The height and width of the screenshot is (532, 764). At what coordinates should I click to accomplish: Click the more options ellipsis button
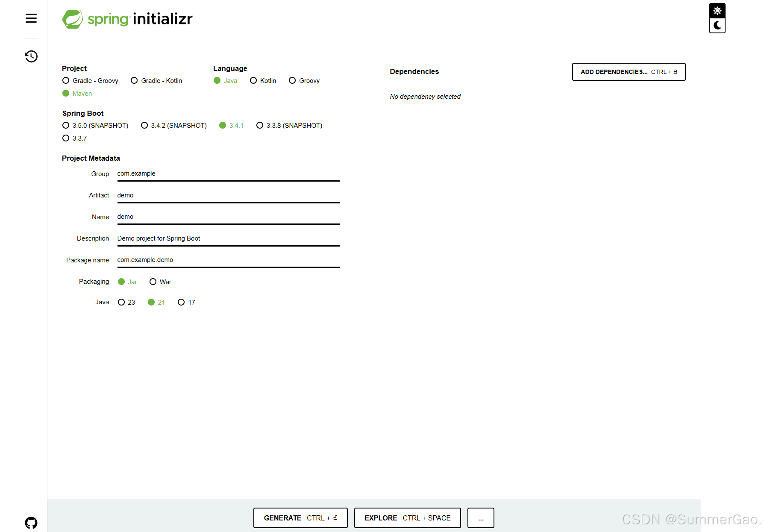pos(480,517)
